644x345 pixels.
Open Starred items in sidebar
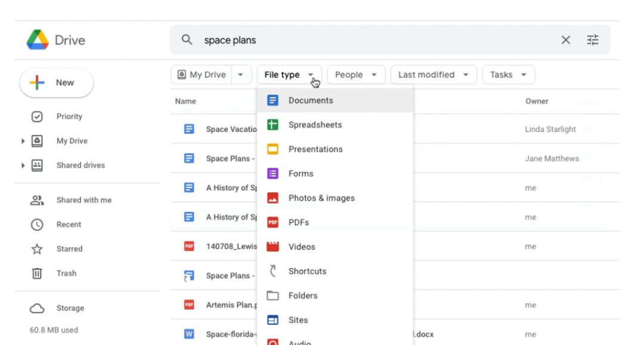(69, 249)
